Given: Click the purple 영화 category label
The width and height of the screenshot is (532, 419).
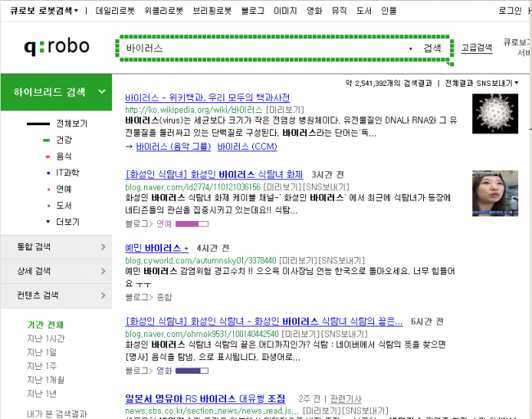Looking at the screenshot, I should [165, 371].
